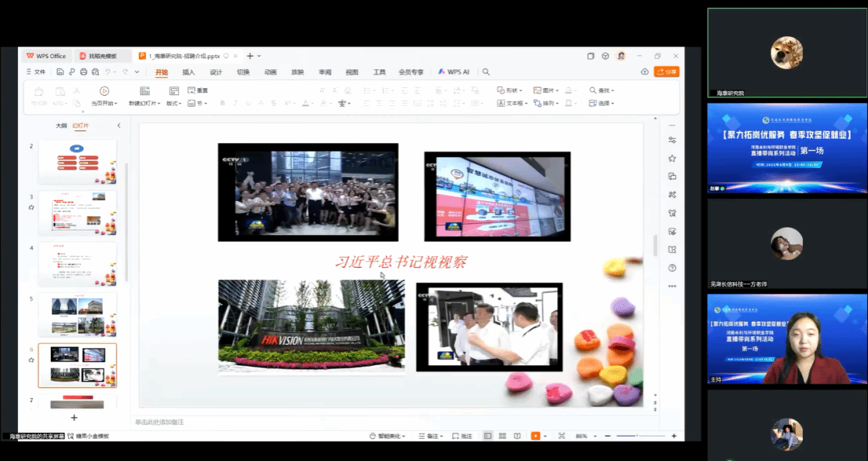Select slide 4 thumbnail
The height and width of the screenshot is (461, 868).
tap(77, 264)
